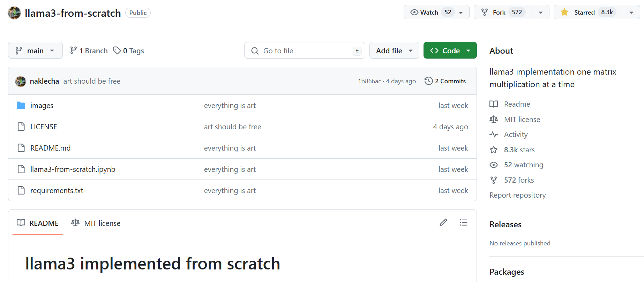Click the eye icon beside 52 watching

[494, 165]
